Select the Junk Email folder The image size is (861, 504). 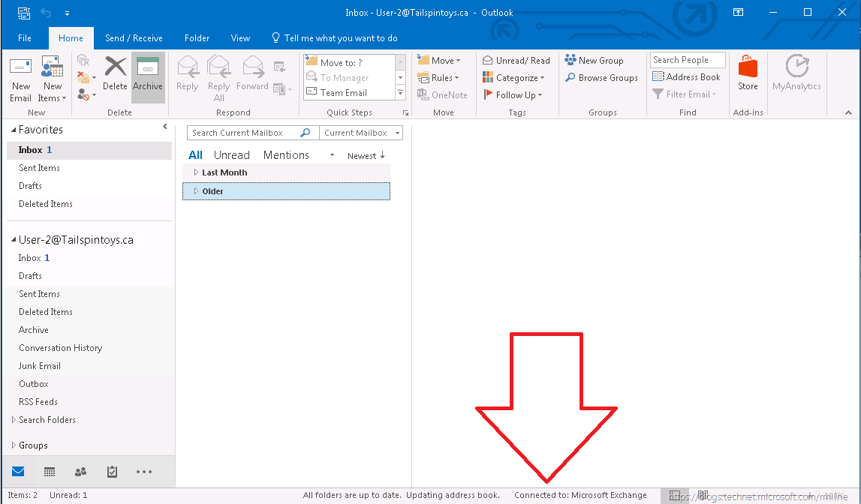(40, 366)
